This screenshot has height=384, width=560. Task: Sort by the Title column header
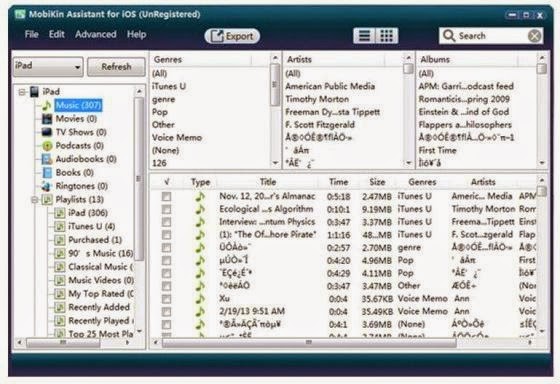click(x=268, y=182)
